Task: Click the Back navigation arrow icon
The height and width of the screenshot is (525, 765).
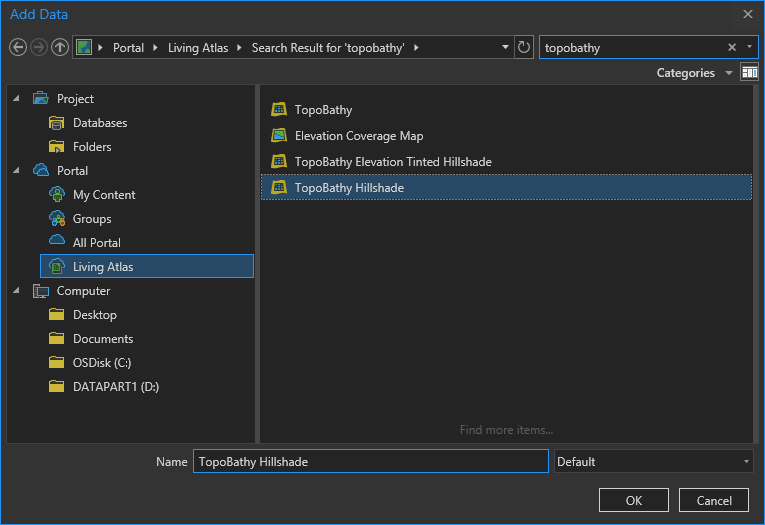Action: (17, 47)
